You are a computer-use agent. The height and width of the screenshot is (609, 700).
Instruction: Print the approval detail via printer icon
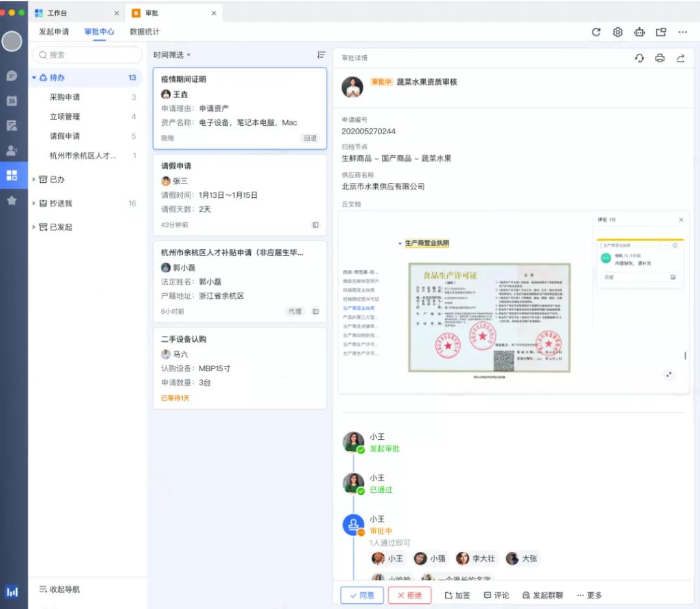(x=660, y=58)
